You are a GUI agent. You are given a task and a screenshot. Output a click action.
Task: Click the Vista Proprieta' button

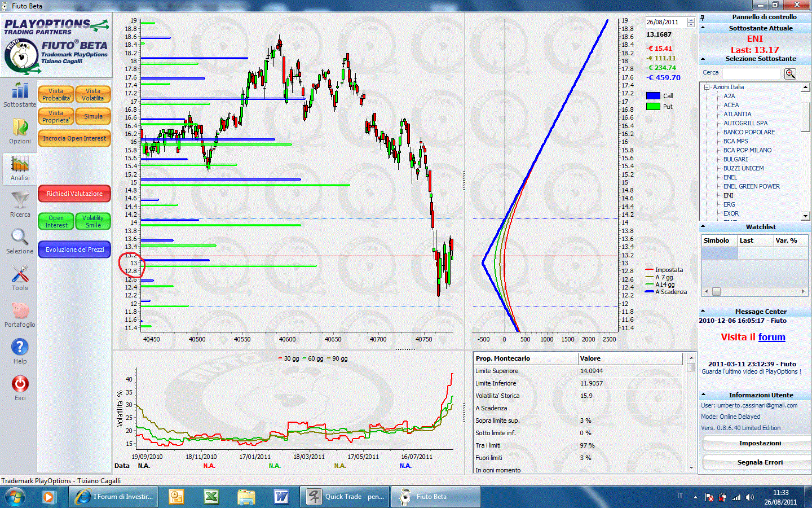tap(56, 116)
